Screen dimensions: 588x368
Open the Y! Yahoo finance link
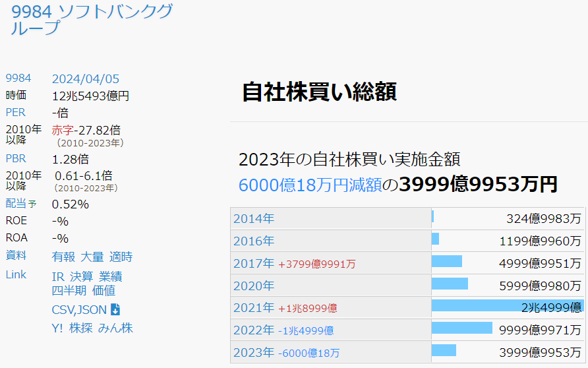coord(57,328)
